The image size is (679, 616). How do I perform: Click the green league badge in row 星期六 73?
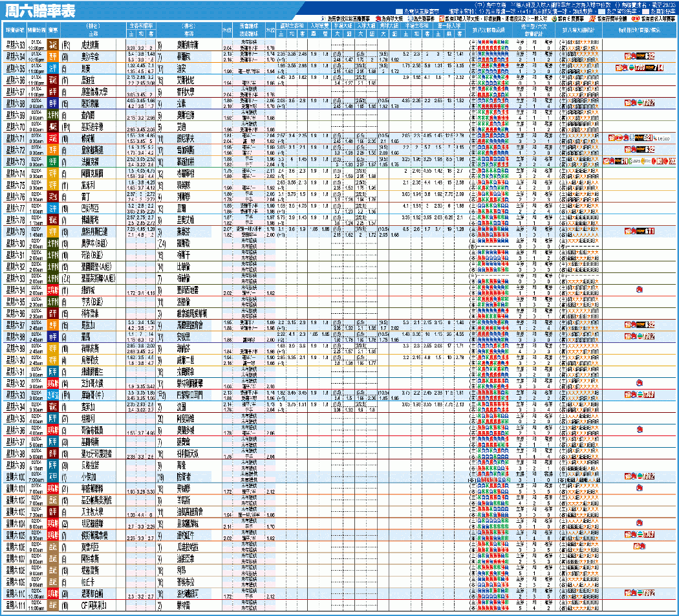(53, 162)
